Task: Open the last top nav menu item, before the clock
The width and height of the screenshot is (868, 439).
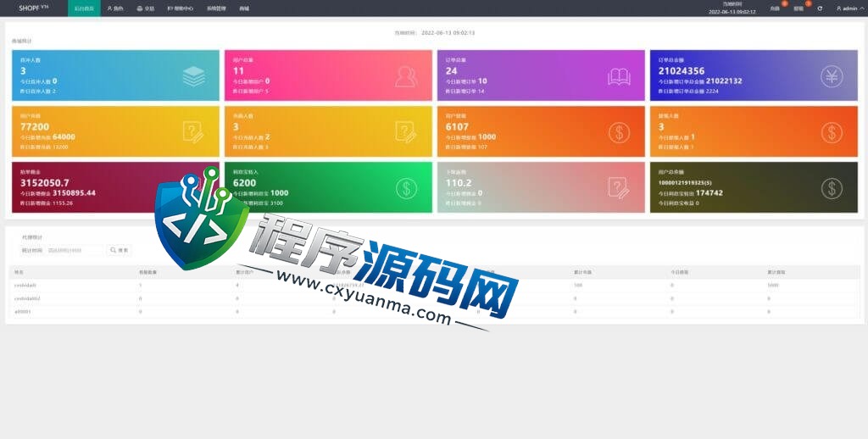Action: (x=244, y=8)
